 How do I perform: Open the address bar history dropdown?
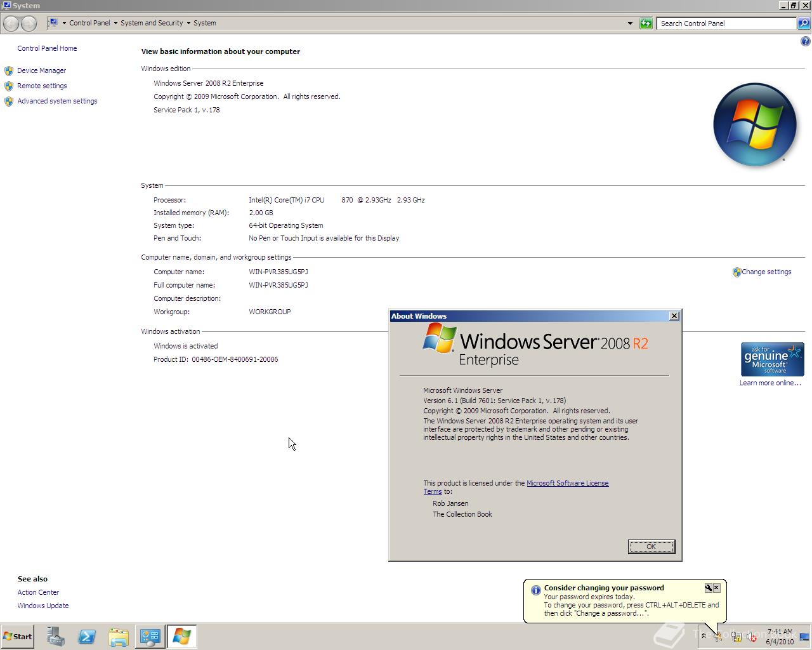click(630, 23)
